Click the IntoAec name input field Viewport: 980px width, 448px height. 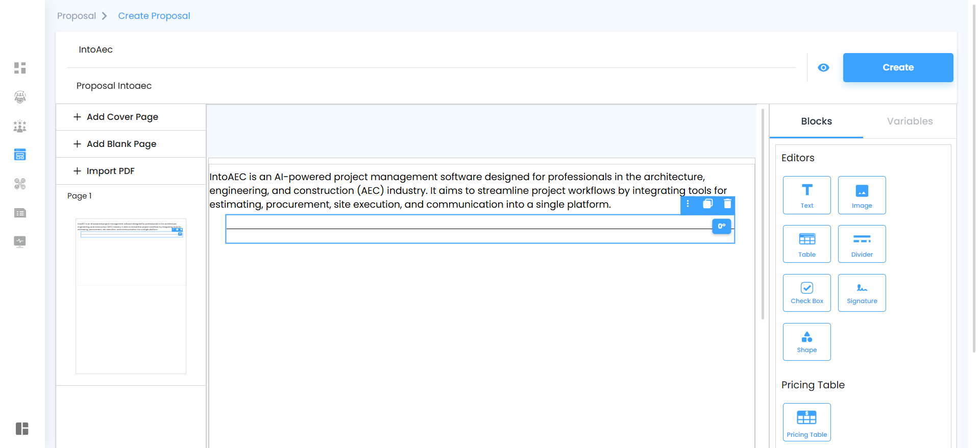(431, 49)
